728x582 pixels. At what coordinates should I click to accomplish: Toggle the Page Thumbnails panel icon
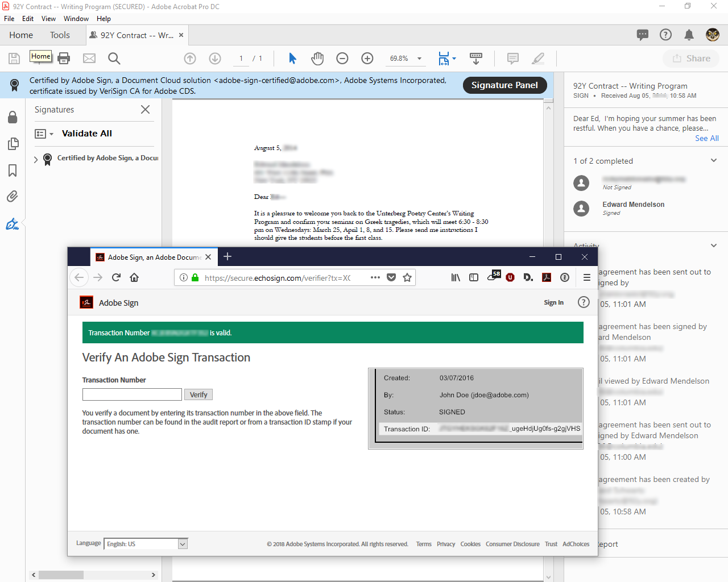13,144
